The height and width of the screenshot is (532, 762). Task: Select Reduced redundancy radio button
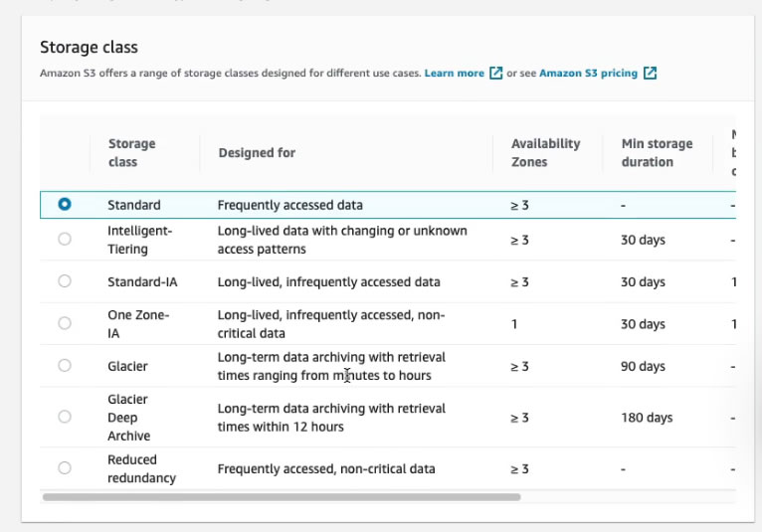[65, 468]
